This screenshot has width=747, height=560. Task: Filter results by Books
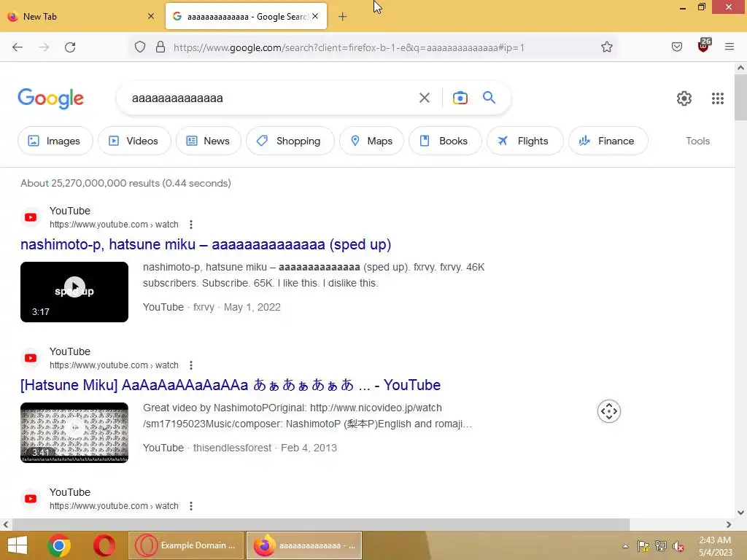(445, 141)
